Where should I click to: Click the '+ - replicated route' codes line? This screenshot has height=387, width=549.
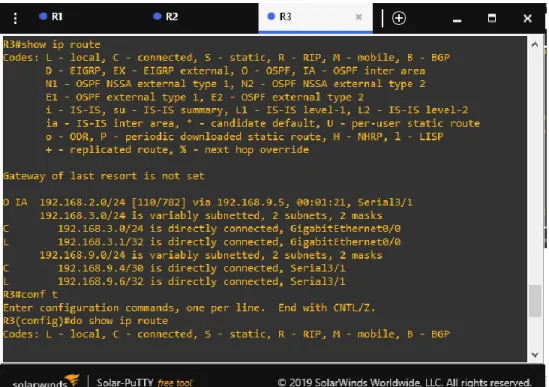[177, 150]
